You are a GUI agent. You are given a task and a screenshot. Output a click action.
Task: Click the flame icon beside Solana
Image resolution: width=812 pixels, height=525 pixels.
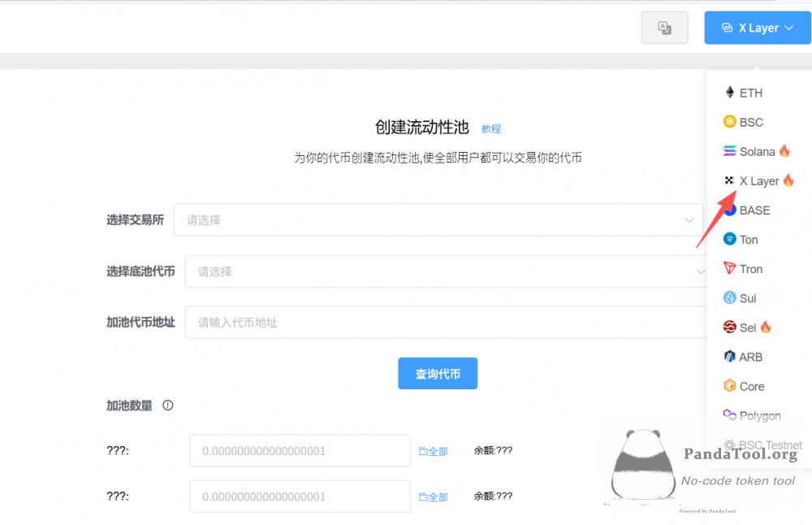[784, 150]
